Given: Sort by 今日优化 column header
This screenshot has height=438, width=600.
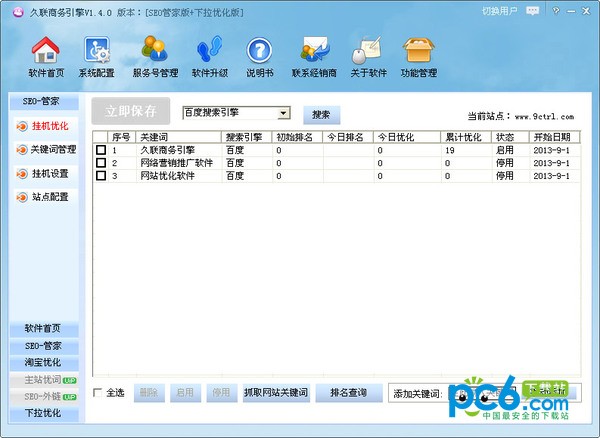Looking at the screenshot, I should tap(407, 137).
